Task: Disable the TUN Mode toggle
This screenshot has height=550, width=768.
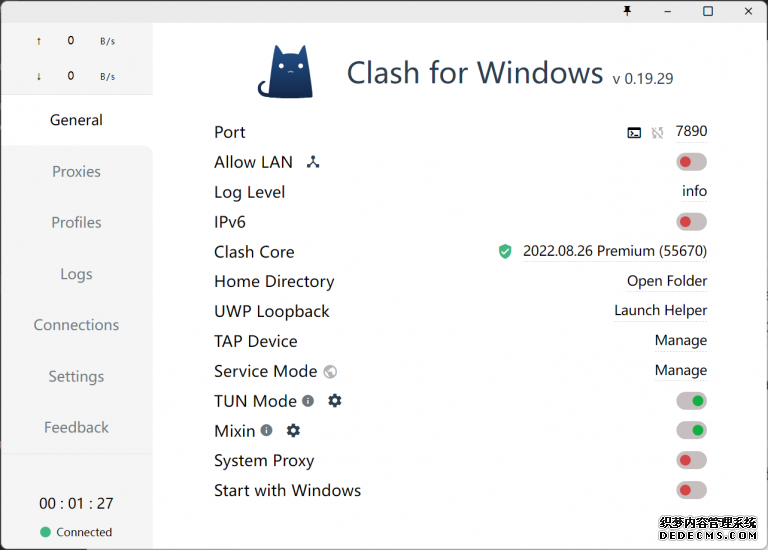Action: point(691,401)
